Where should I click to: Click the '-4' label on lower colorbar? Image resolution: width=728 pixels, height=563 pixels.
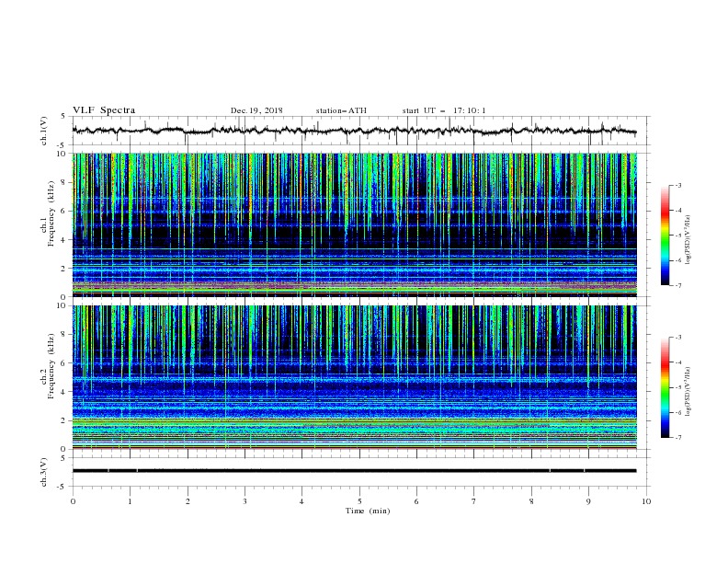coord(678,362)
